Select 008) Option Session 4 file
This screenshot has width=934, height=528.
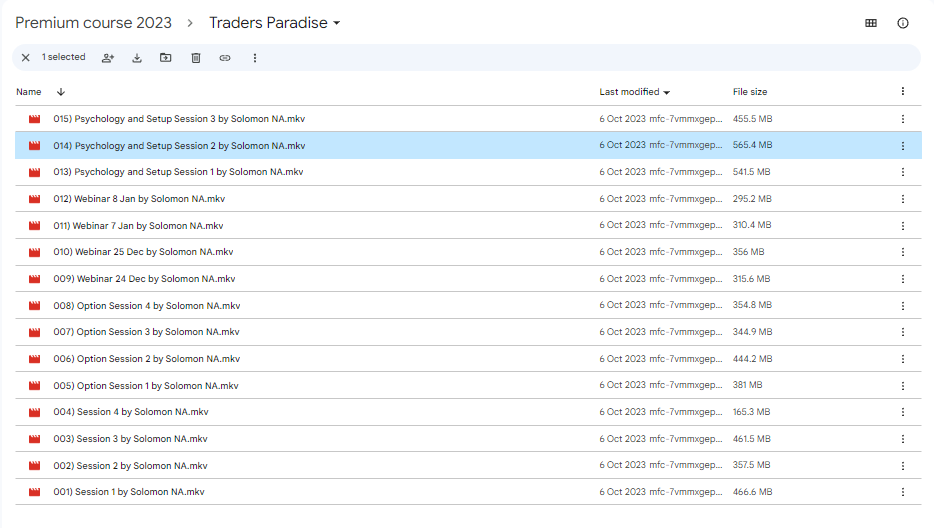pos(468,306)
